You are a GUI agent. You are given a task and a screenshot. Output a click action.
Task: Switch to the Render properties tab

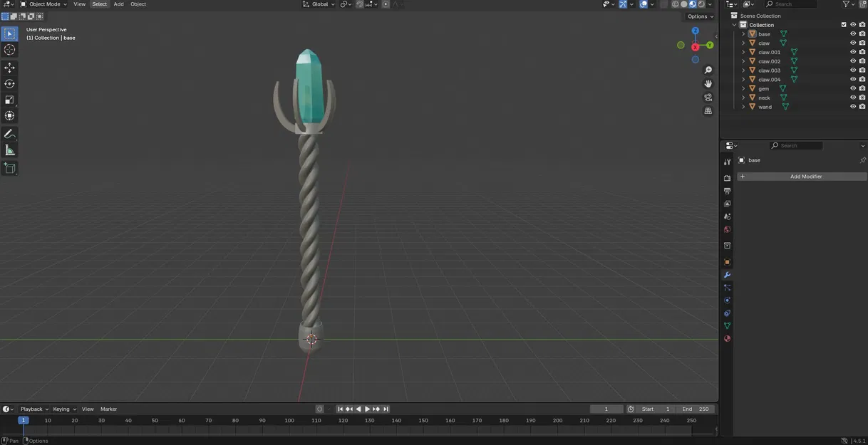727,177
